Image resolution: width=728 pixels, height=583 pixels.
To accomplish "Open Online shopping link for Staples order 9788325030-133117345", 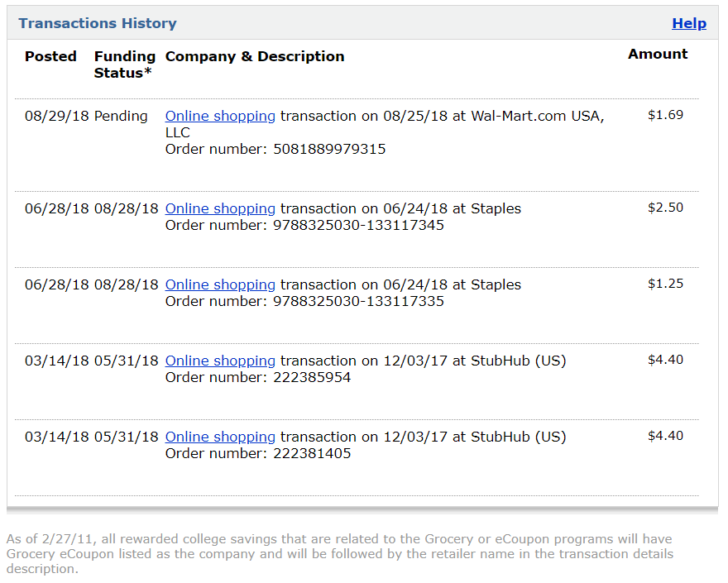I will pos(220,209).
